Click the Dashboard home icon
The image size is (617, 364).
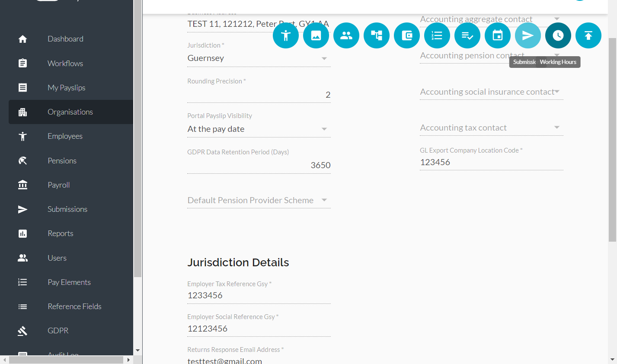click(23, 39)
